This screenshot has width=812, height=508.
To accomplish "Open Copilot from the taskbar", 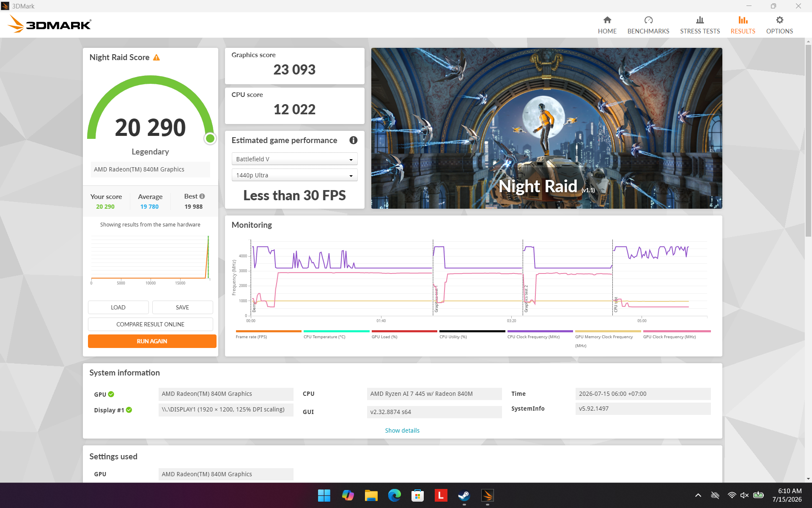I will (x=348, y=495).
